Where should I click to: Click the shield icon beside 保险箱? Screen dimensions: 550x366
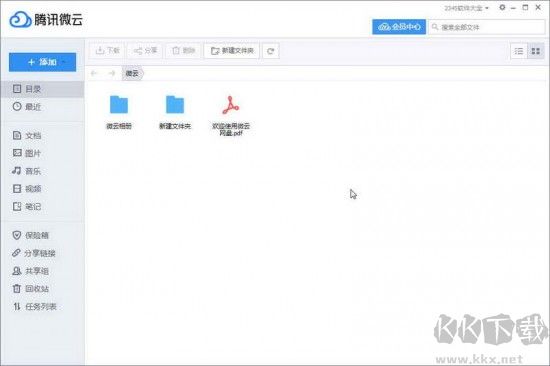coord(17,235)
